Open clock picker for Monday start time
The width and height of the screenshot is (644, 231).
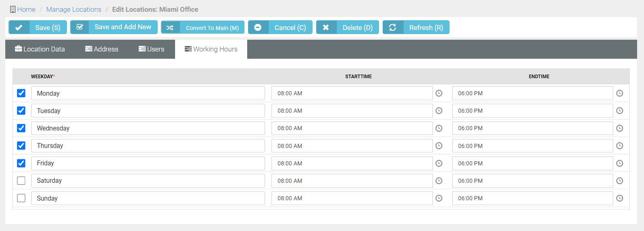click(x=439, y=93)
